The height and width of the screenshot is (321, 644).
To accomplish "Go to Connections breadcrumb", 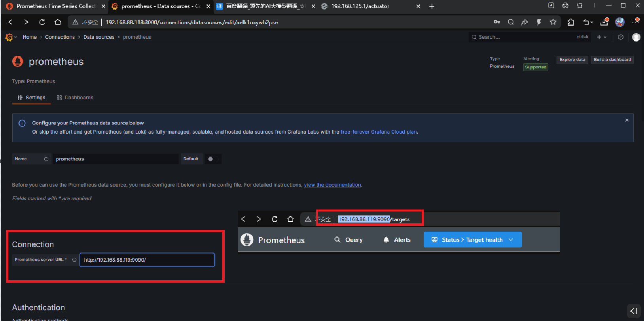I will 60,37.
